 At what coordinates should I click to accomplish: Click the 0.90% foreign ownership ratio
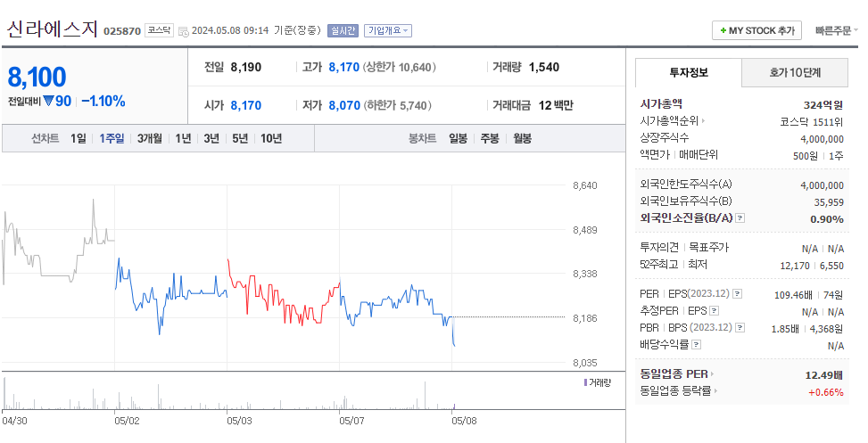coord(826,219)
